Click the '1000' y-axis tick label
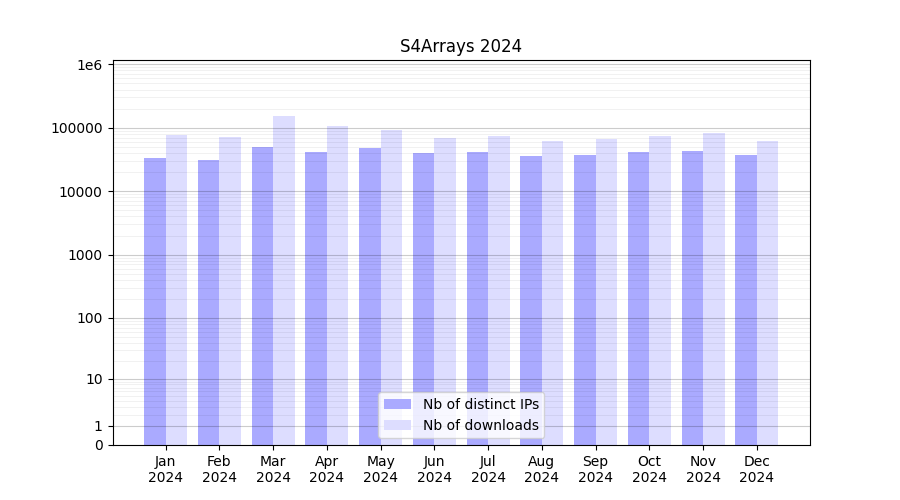Screen dimensions: 900x500 click(84, 255)
